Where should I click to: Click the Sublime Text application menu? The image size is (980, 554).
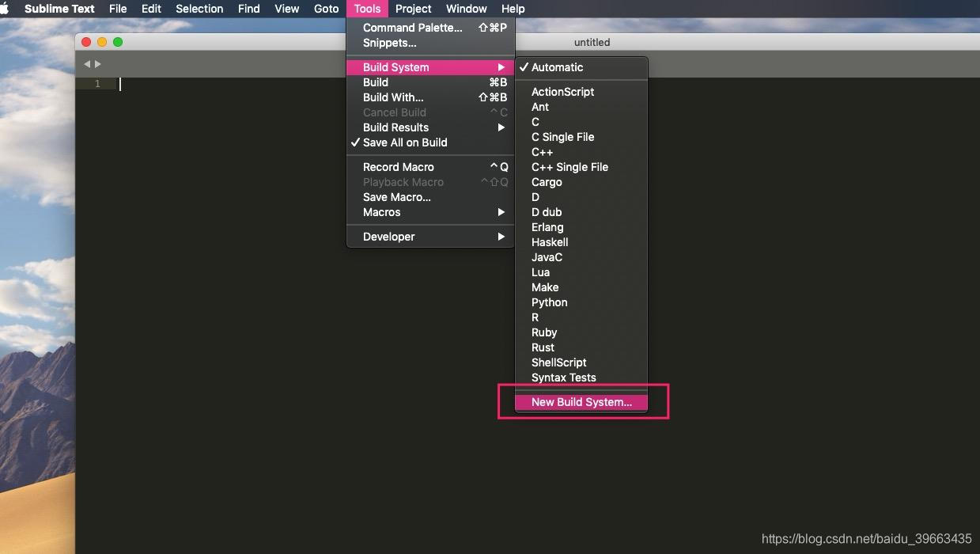(59, 9)
